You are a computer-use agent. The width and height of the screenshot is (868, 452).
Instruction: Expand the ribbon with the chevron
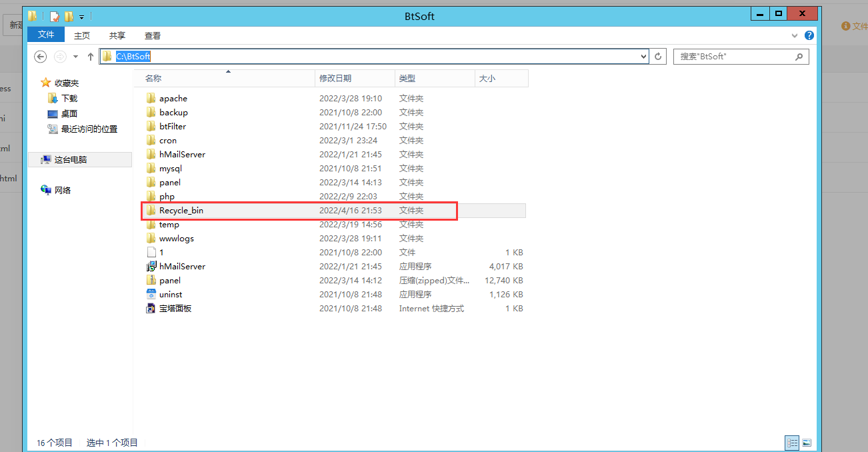(x=795, y=35)
